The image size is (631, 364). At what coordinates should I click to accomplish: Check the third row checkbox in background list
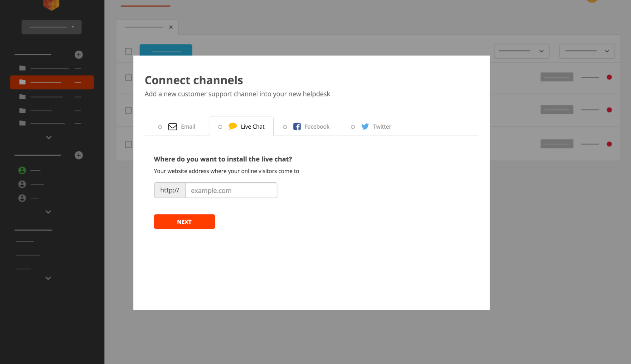(x=128, y=144)
